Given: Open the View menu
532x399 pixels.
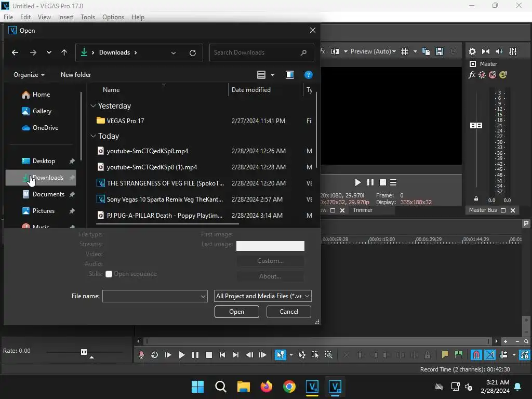Looking at the screenshot, I should click(x=44, y=17).
